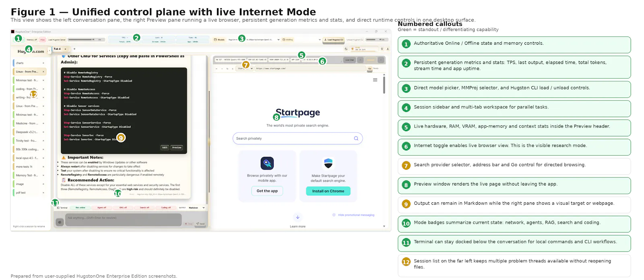Image resolution: width=644 pixels, height=280 pixels.
Task: Click Hide promotional messaging link
Action: [356, 215]
